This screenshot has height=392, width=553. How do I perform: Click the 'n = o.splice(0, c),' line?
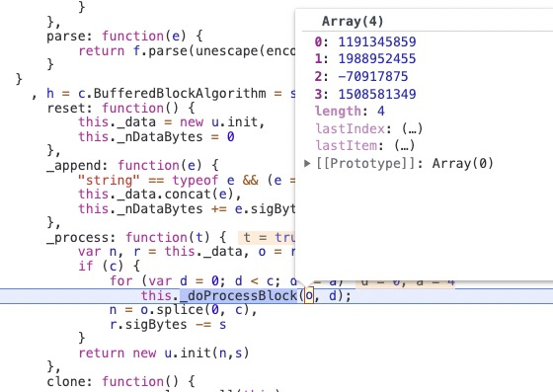(x=184, y=310)
